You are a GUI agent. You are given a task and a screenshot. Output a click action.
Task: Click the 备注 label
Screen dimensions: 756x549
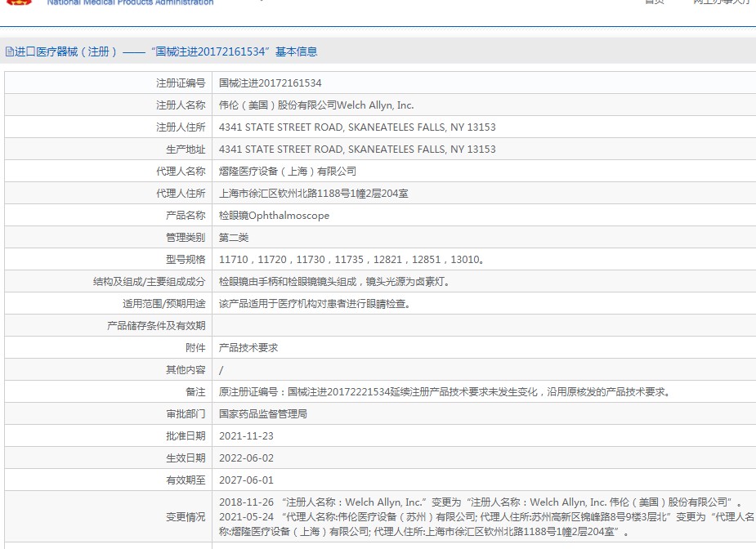tap(196, 392)
